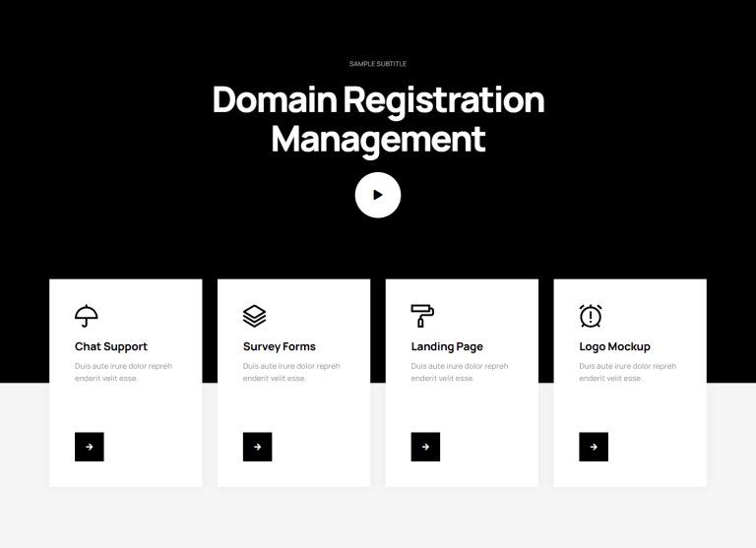Play the video with the round play button
Viewport: 756px width, 548px height.
pyautogui.click(x=378, y=195)
